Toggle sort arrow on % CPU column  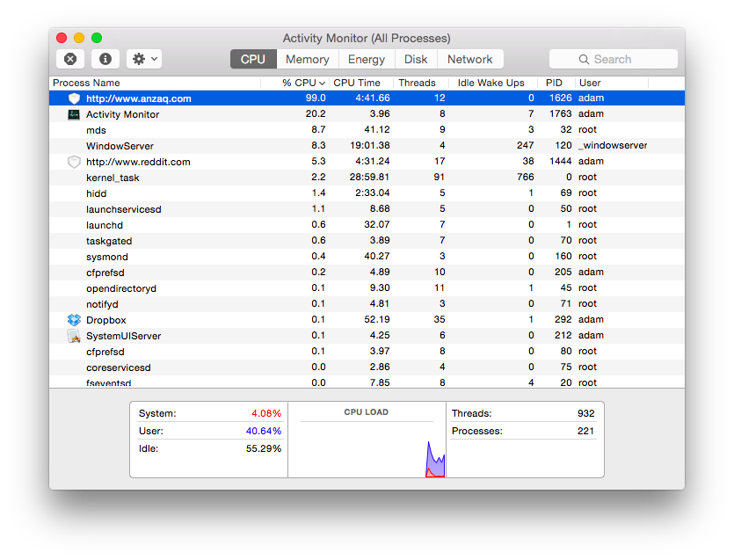tap(322, 84)
